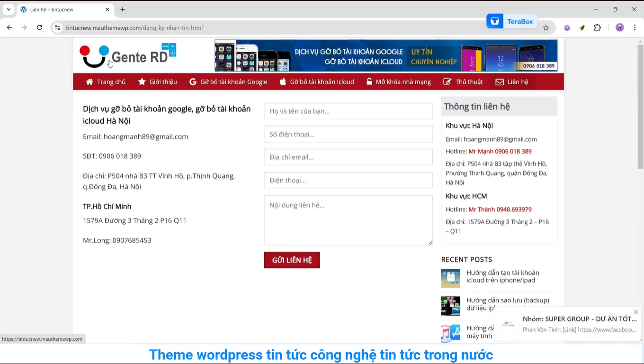Click thumbnail of the backup data post
644x364 pixels.
[x=450, y=306]
